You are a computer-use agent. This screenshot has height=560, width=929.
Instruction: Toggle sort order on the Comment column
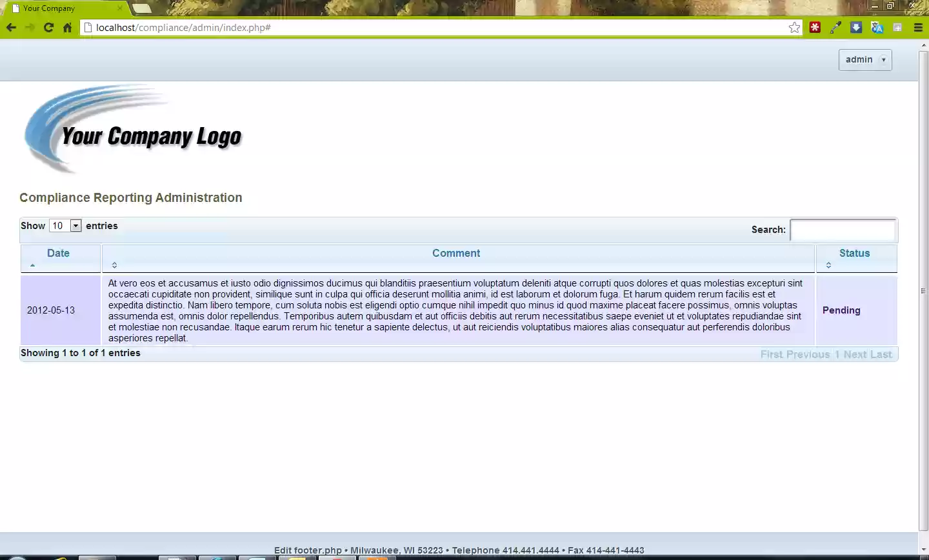pyautogui.click(x=456, y=258)
